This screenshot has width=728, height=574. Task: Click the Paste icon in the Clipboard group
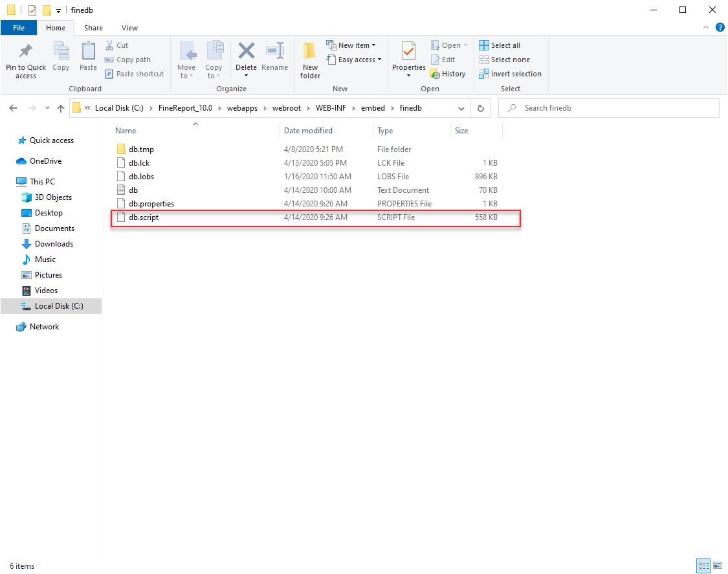pyautogui.click(x=88, y=57)
